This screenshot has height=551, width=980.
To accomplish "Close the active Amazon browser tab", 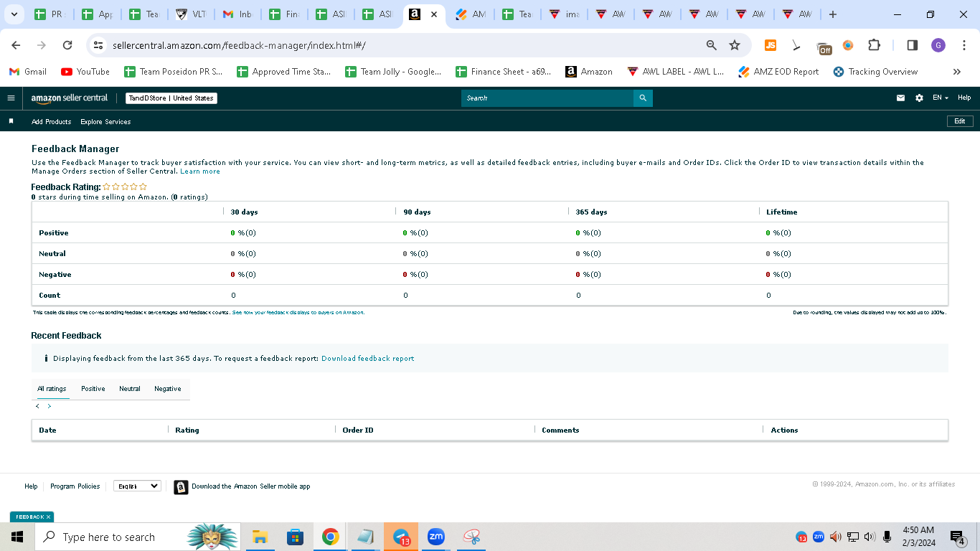I will pyautogui.click(x=434, y=14).
